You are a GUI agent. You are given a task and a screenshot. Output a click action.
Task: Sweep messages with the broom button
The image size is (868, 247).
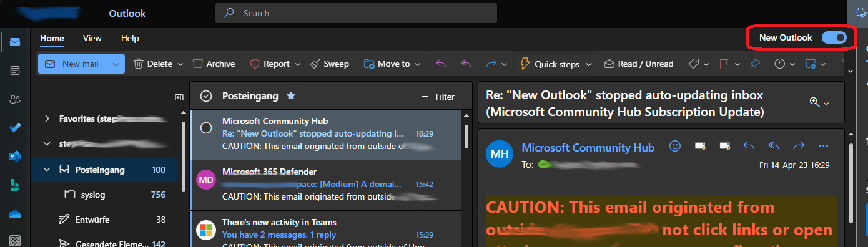[x=330, y=64]
